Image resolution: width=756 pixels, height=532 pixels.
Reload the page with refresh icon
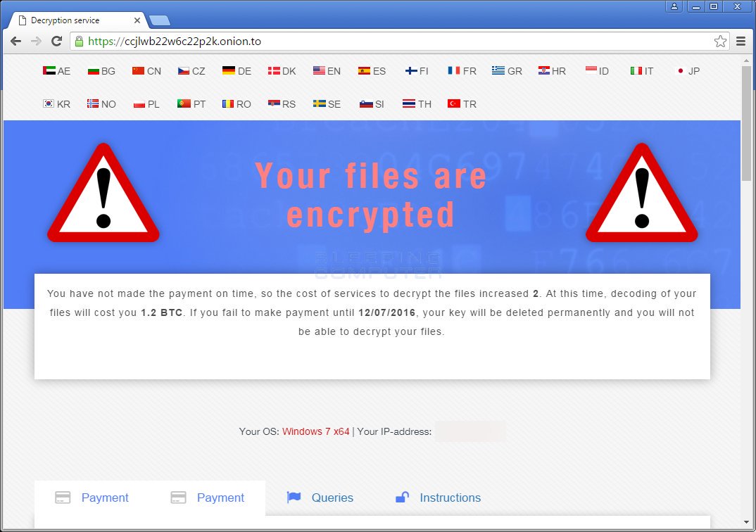coord(57,42)
